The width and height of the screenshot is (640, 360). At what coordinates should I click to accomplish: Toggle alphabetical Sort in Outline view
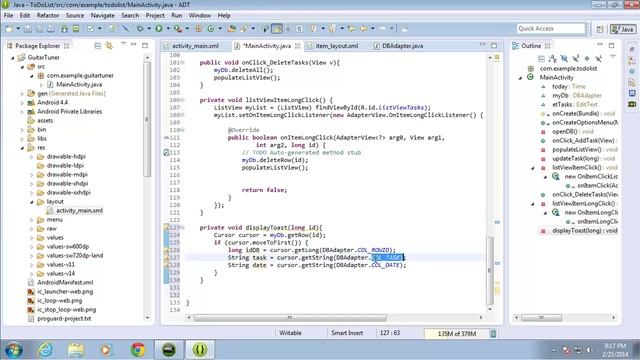click(553, 59)
